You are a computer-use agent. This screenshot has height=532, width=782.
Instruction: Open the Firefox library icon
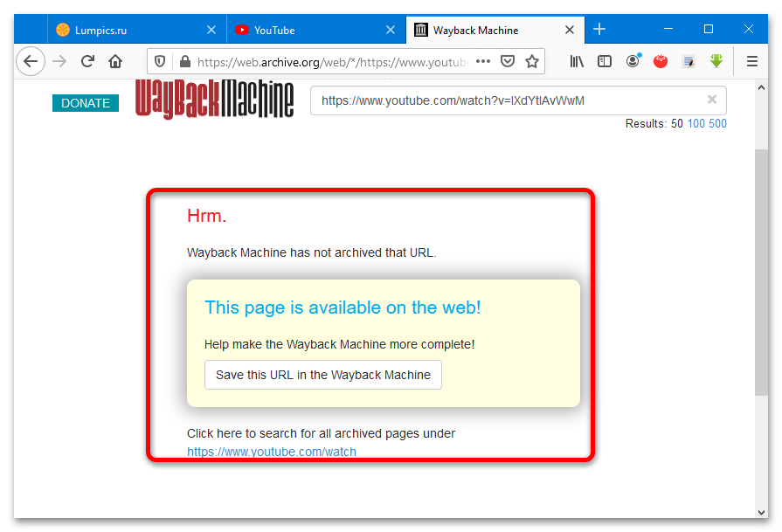coord(578,61)
